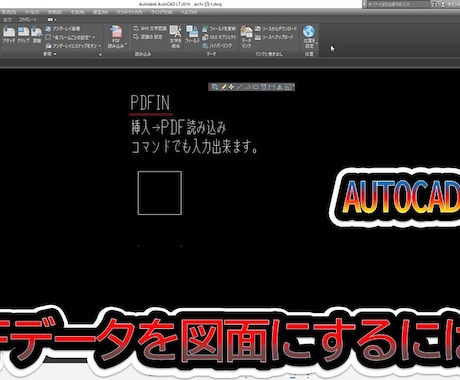This screenshot has height=380, width=460.
Task: Click the triangle icon on floating toolbar
Action: [x=280, y=87]
